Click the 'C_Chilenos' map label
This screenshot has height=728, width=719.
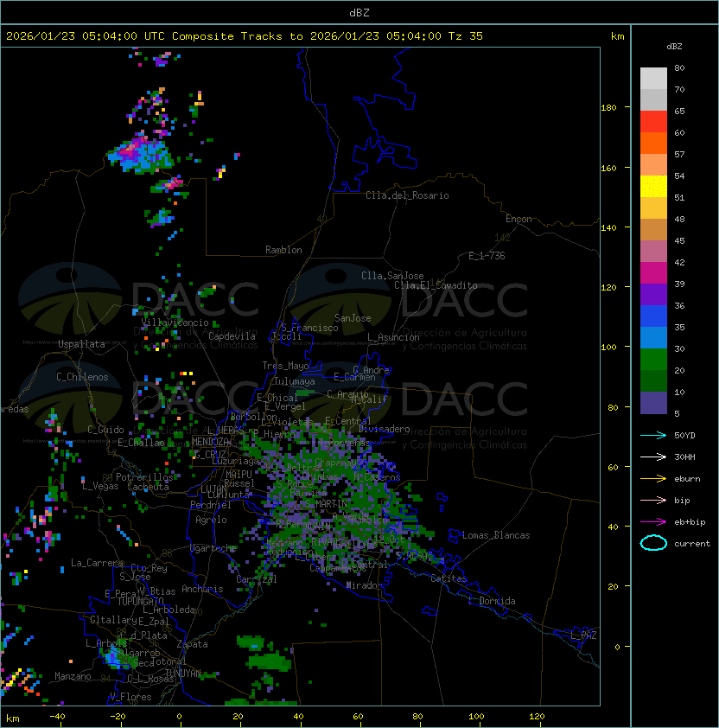point(82,377)
